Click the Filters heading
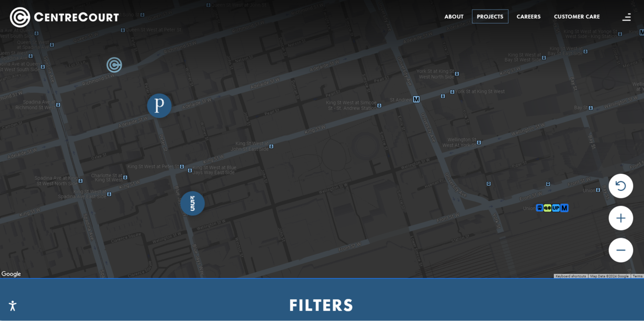The image size is (644, 321). coord(321,305)
